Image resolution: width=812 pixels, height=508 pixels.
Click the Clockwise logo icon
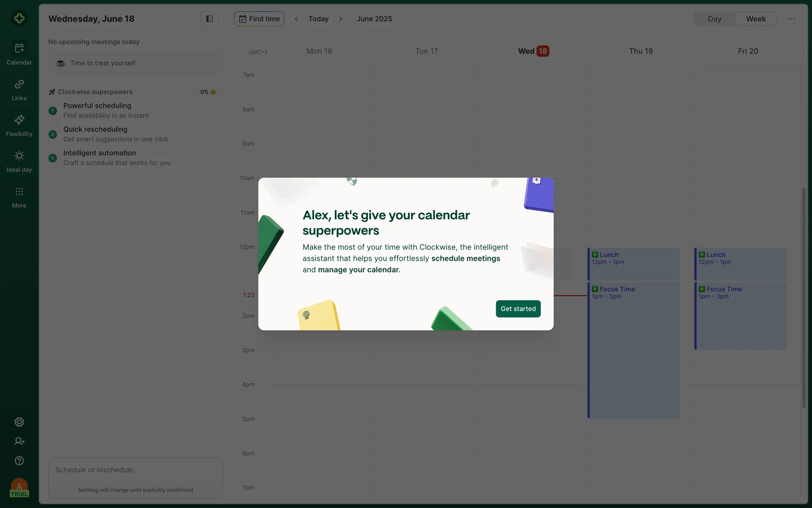pos(19,18)
